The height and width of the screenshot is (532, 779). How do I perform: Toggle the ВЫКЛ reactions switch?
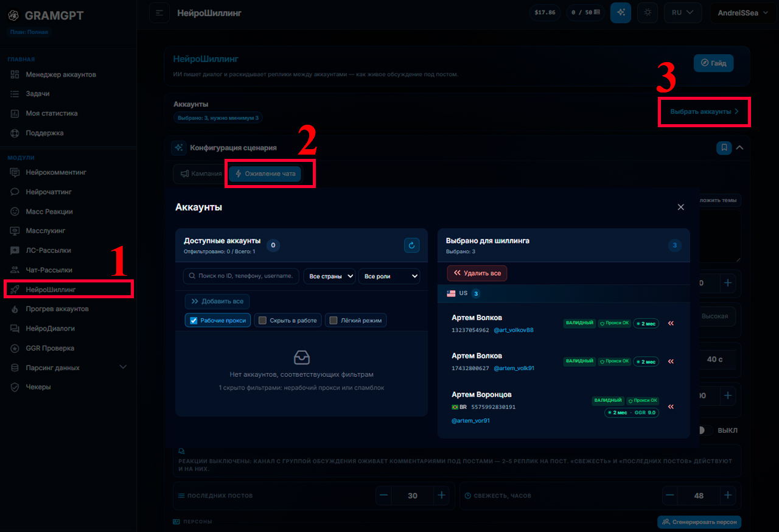tap(705, 430)
